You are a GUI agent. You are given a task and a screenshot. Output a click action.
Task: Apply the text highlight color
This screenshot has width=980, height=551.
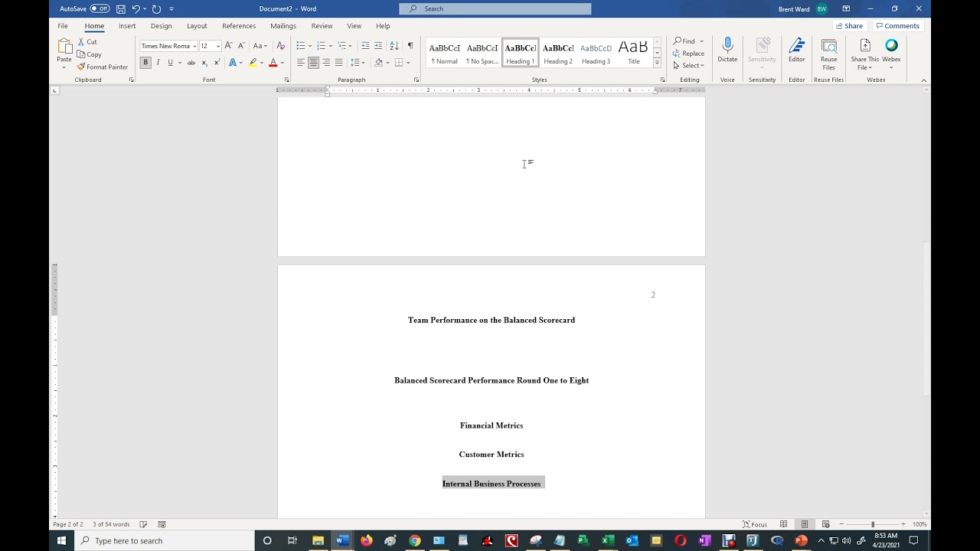(253, 63)
